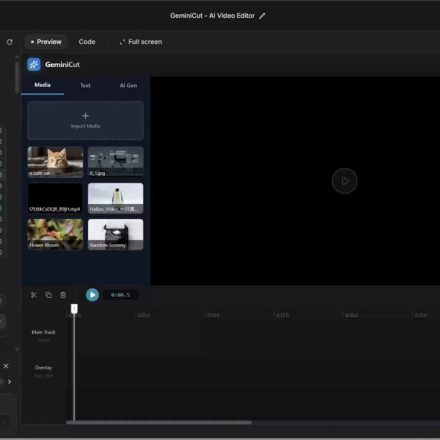Click the duplicate clip icon

[48, 295]
